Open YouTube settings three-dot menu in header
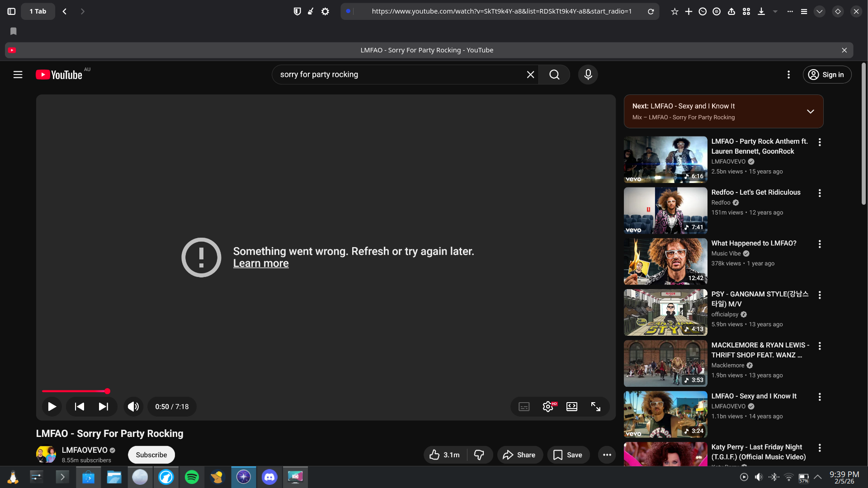 [x=788, y=75]
